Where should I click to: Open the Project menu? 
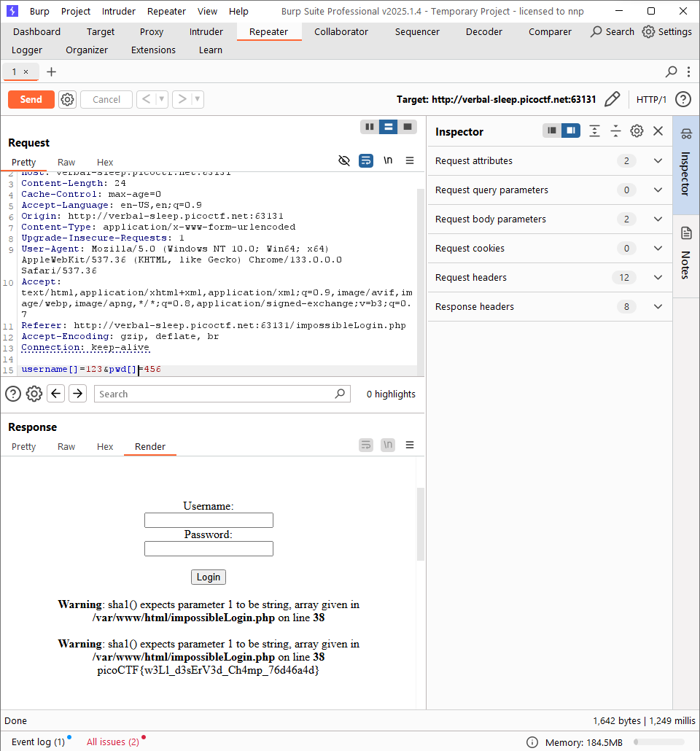coord(76,11)
